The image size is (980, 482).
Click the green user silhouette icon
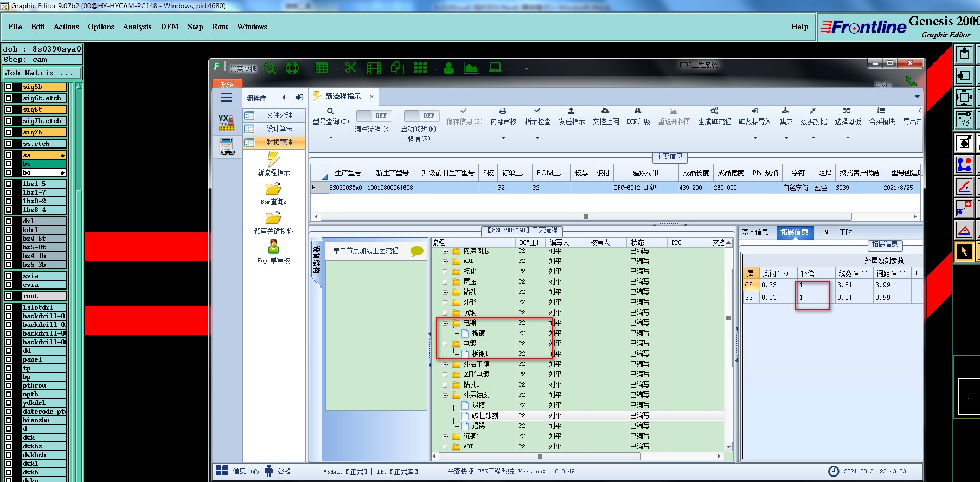(449, 68)
